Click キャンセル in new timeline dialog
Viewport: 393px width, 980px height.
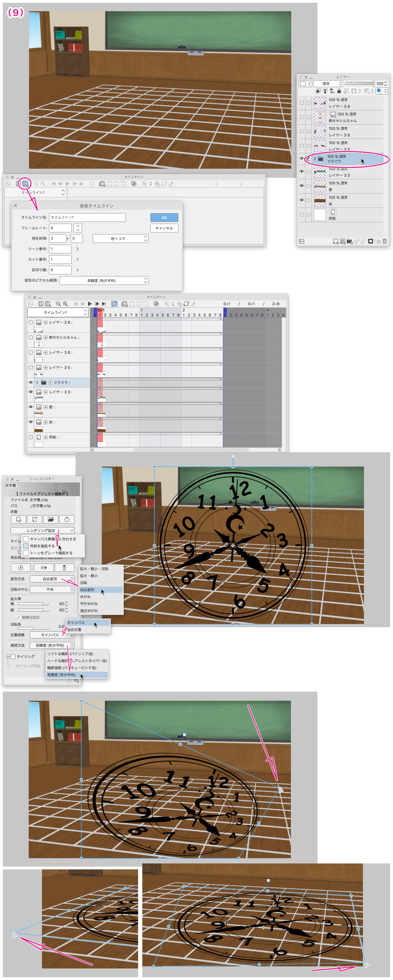coord(164,228)
